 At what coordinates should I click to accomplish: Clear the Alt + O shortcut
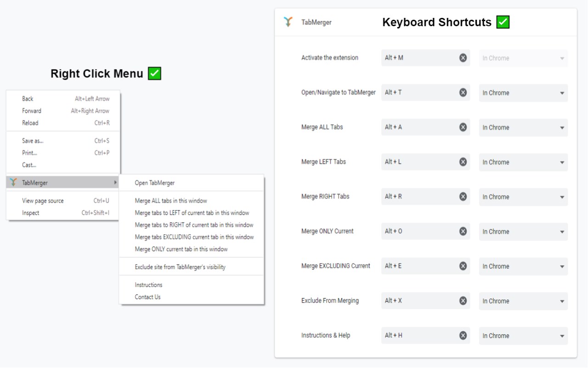click(463, 231)
